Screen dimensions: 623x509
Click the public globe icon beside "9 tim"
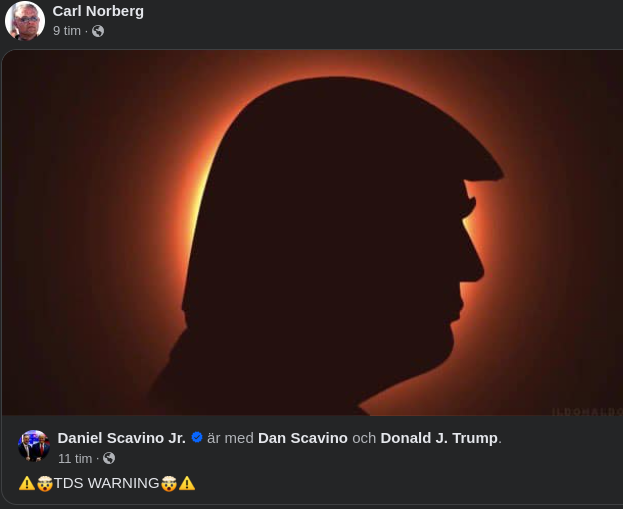tap(98, 31)
